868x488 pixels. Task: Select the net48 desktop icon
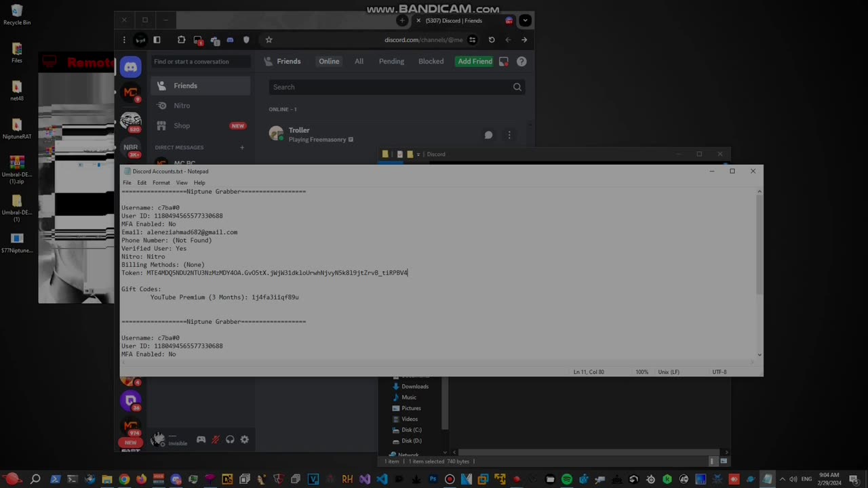pos(17,91)
